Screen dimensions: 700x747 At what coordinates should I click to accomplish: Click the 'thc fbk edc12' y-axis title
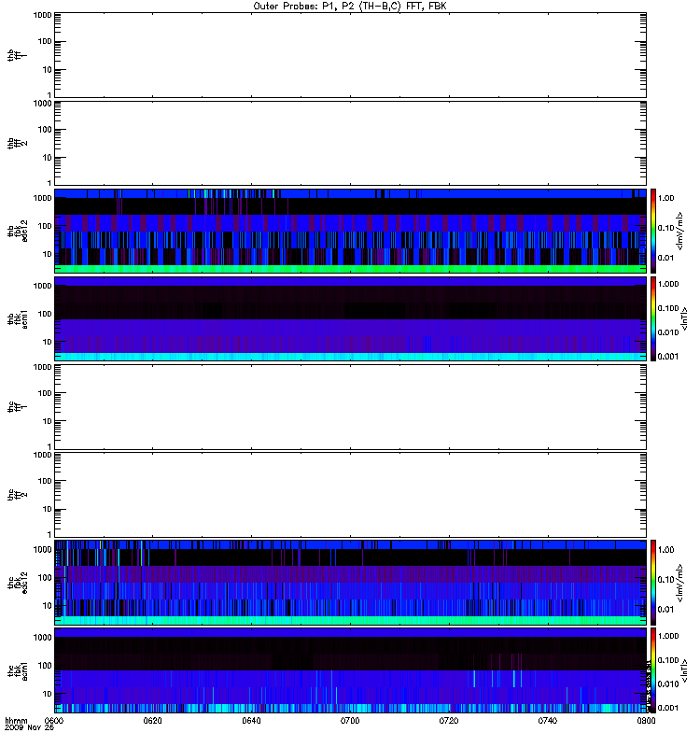point(17,583)
